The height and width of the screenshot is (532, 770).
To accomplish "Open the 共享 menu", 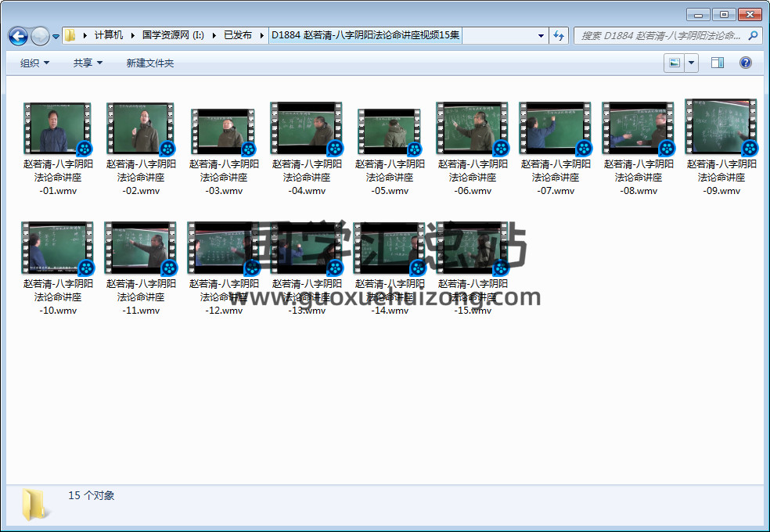I will click(88, 63).
